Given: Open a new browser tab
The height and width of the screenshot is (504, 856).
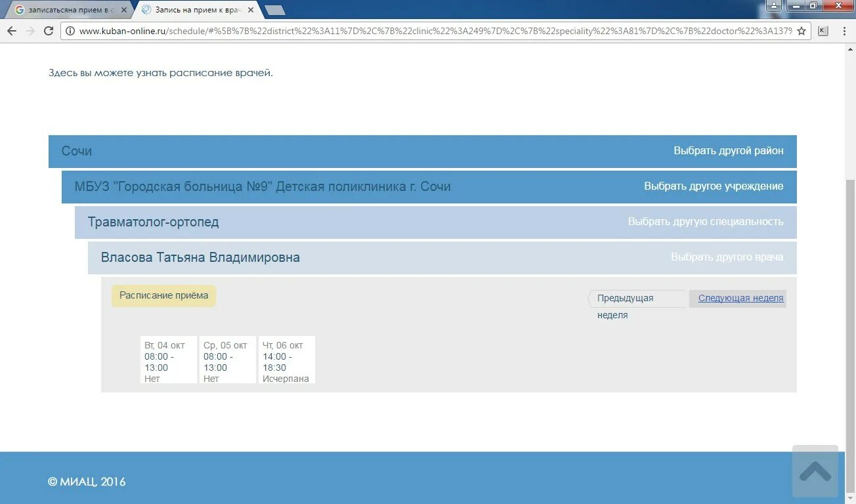Looking at the screenshot, I should coord(275,10).
